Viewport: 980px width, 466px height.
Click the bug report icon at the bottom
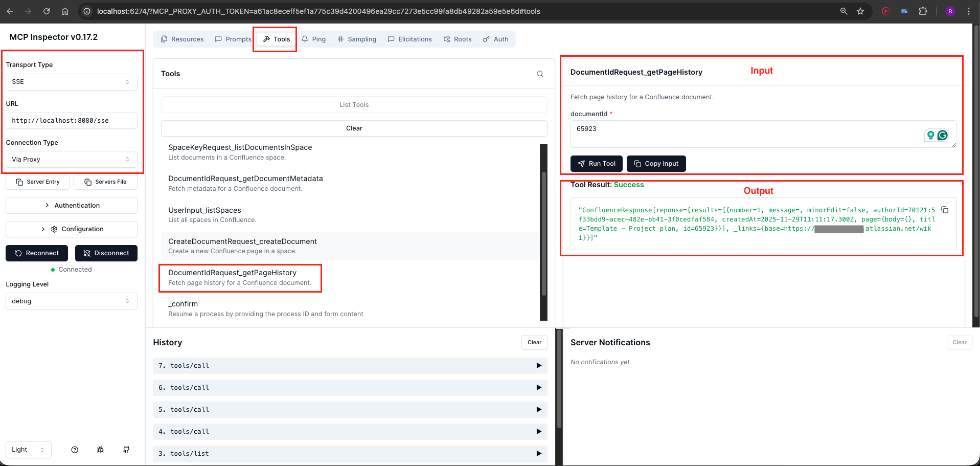pyautogui.click(x=100, y=450)
